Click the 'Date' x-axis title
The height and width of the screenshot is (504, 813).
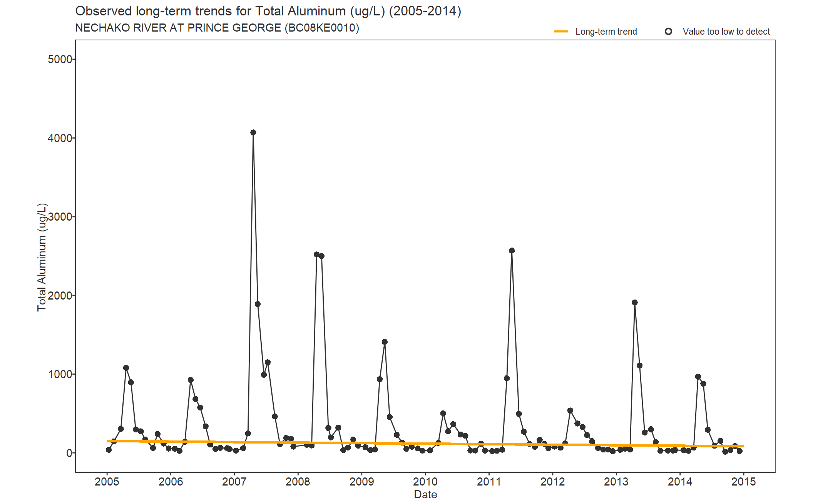coord(425,494)
